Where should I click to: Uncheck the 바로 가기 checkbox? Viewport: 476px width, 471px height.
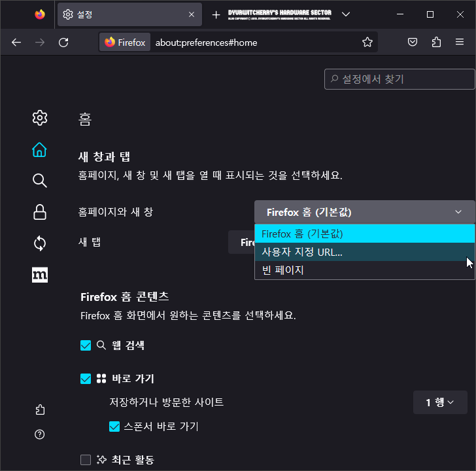point(86,379)
